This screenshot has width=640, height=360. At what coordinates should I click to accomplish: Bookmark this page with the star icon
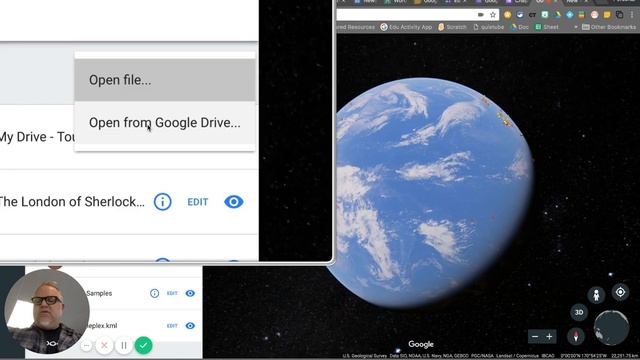[493, 15]
